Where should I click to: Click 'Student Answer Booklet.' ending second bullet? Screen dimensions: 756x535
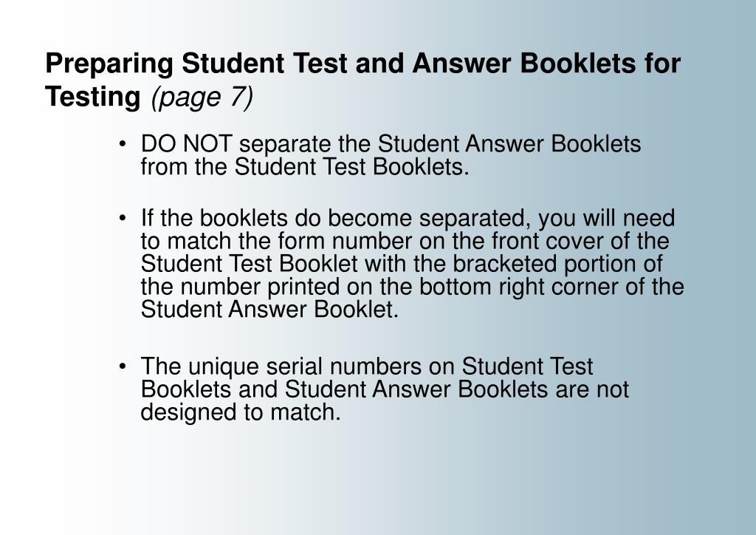coord(269,309)
